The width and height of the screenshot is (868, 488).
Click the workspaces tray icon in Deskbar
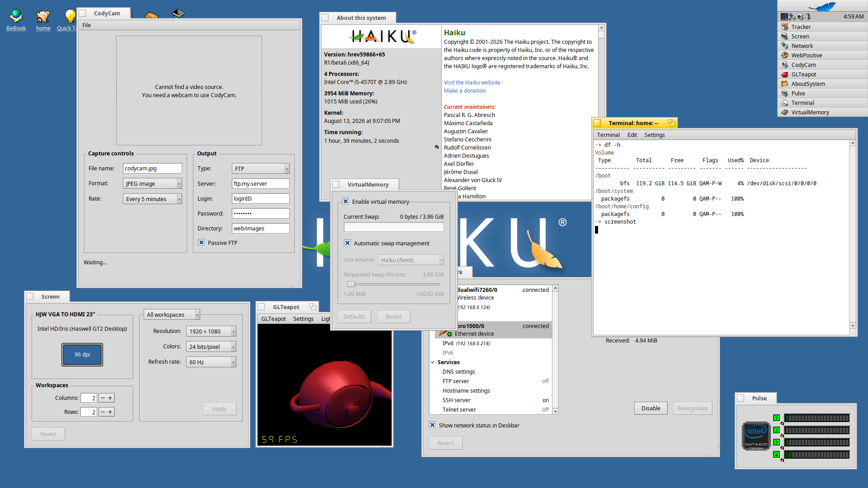click(x=784, y=17)
